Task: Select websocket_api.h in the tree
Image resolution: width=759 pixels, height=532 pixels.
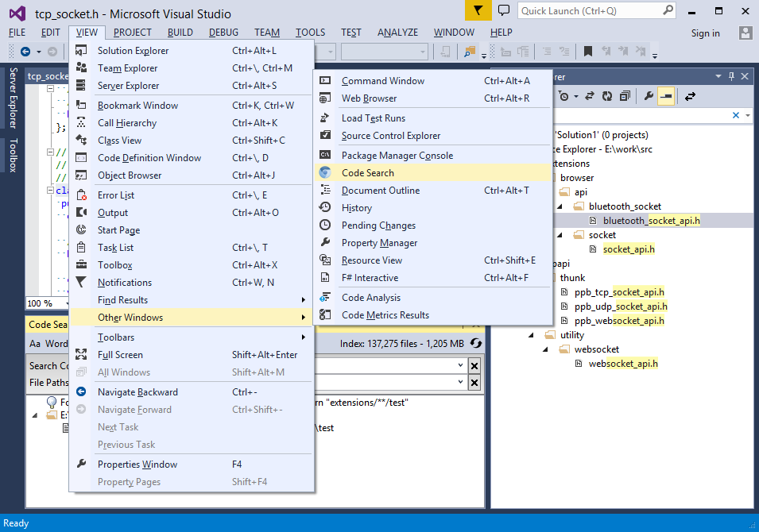Action: tap(623, 364)
